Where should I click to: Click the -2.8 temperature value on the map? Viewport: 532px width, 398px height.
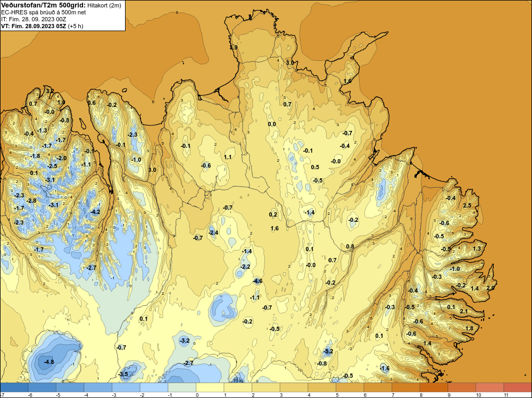[31, 201]
